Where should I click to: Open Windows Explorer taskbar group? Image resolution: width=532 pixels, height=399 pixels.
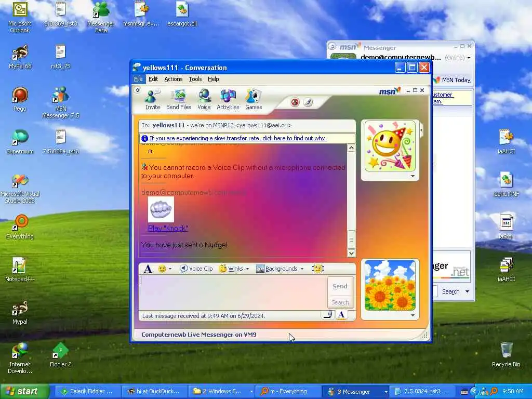(x=222, y=392)
